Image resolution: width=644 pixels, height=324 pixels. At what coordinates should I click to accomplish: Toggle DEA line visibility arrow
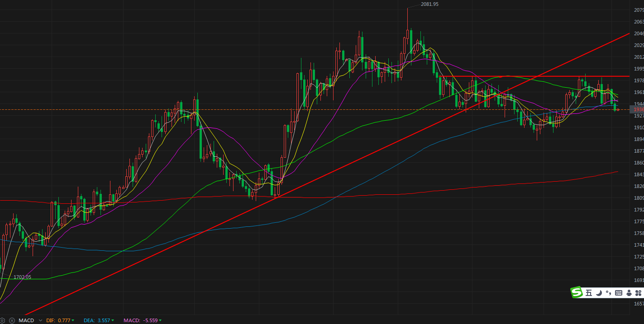(112, 320)
